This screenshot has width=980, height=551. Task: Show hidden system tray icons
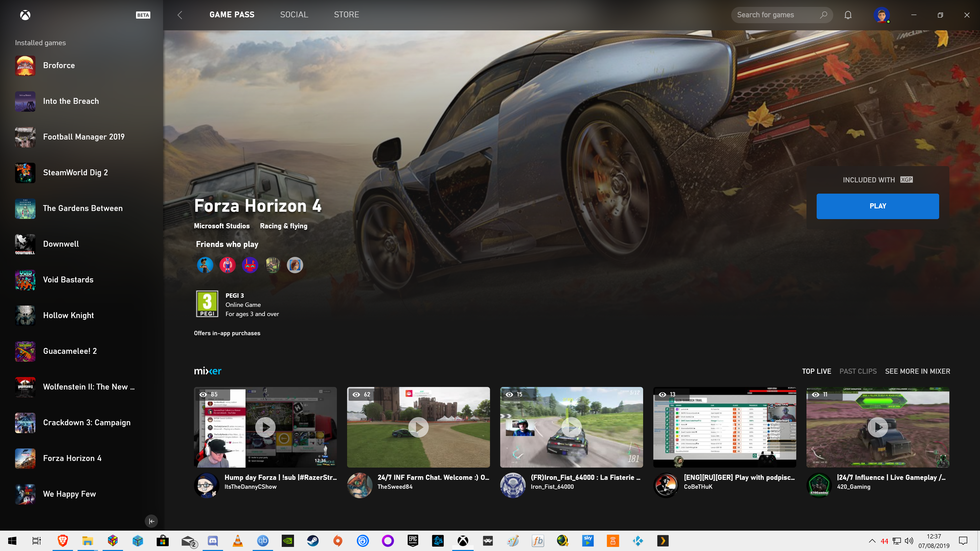872,541
